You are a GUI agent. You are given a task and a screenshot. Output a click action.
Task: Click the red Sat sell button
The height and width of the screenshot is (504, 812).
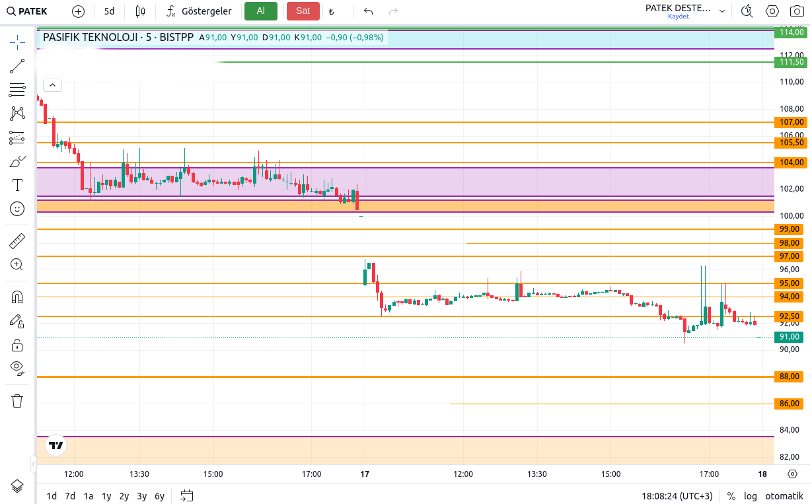[303, 11]
